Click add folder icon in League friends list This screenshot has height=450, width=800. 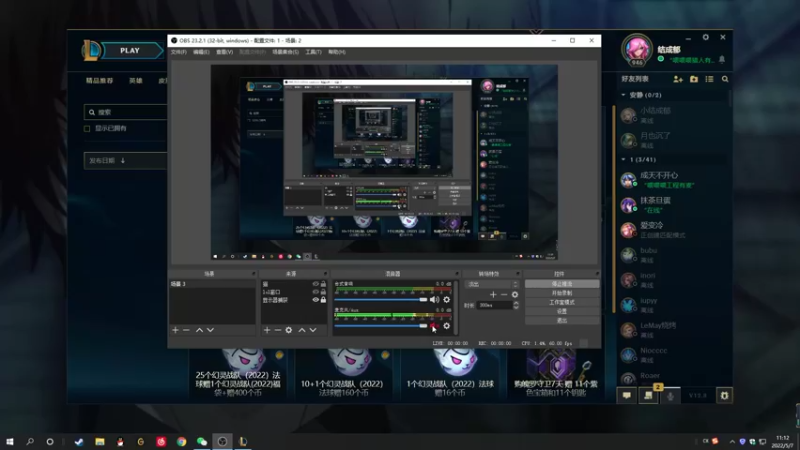point(694,79)
